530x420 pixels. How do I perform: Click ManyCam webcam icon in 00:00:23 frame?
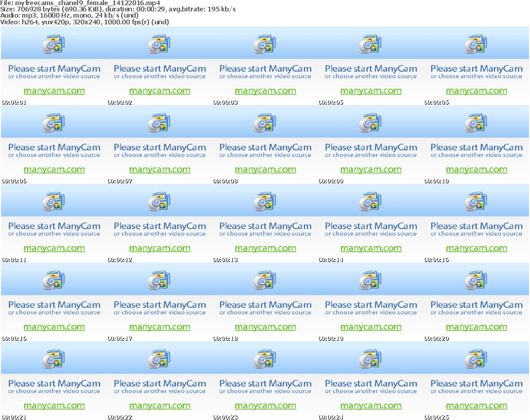click(264, 359)
